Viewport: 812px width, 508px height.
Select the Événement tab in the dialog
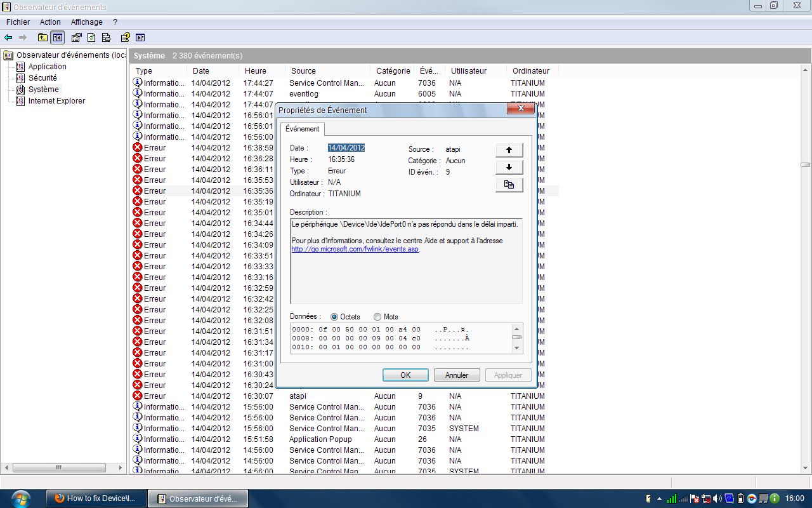[x=303, y=129]
